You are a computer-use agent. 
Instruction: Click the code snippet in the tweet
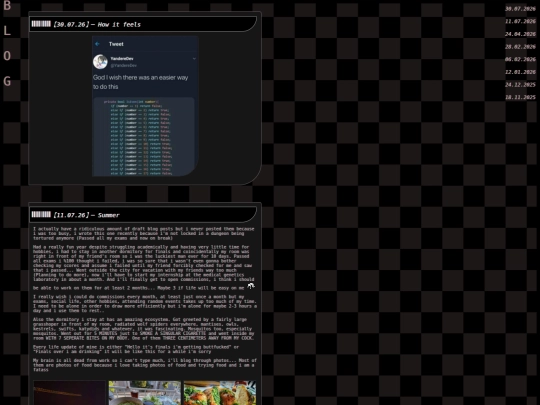point(144,137)
